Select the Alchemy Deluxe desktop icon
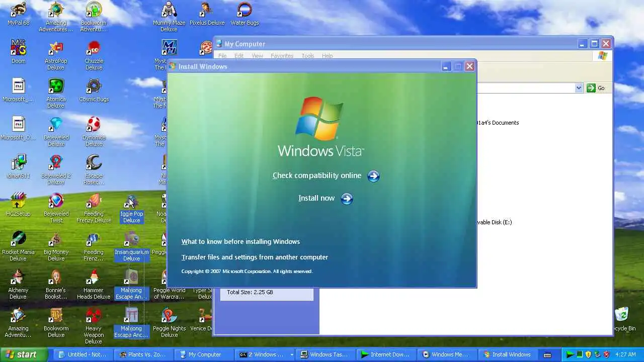This screenshot has width=644, height=362. (x=18, y=285)
